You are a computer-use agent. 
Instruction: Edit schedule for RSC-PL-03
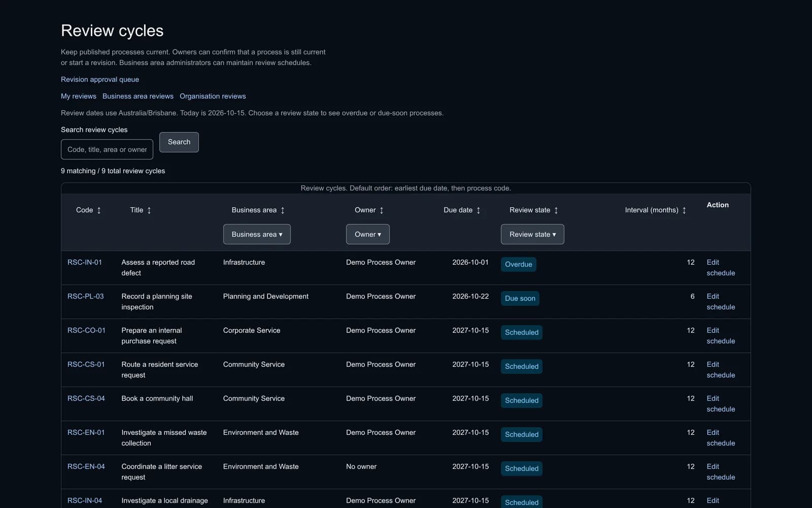(721, 302)
